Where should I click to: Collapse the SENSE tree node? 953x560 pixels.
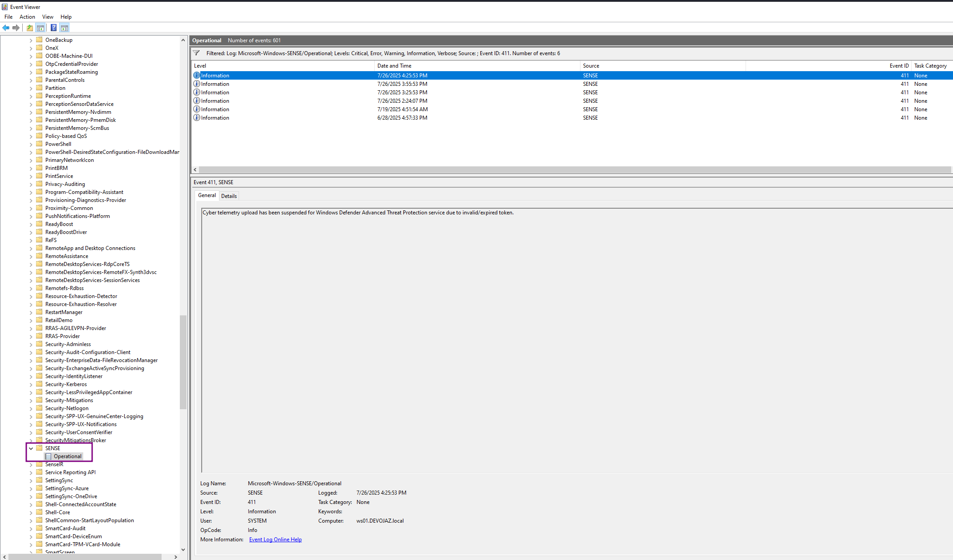coord(31,448)
